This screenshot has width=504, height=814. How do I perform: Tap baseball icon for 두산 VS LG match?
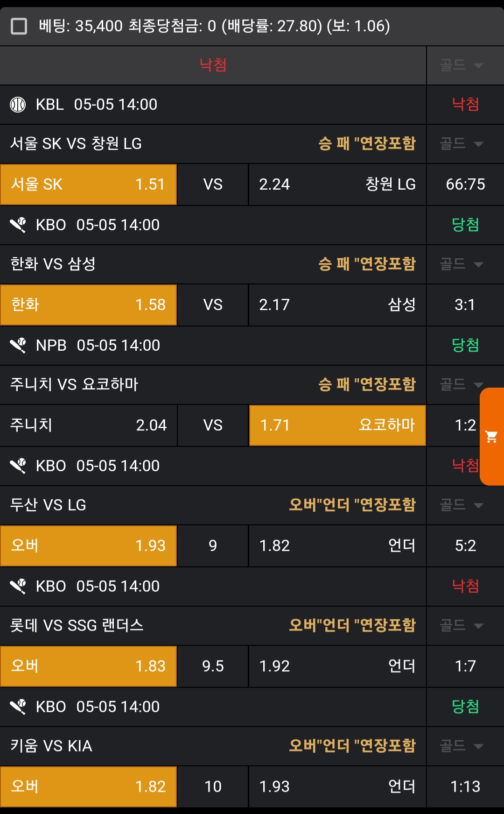[x=18, y=466]
